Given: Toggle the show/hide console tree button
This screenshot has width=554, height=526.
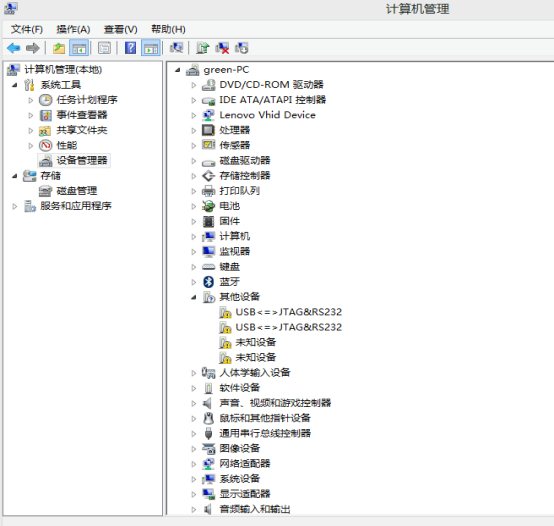Looking at the screenshot, I should (x=79, y=48).
